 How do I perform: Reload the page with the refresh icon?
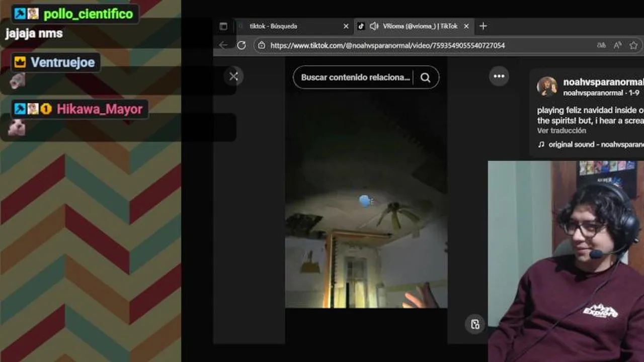click(x=242, y=45)
